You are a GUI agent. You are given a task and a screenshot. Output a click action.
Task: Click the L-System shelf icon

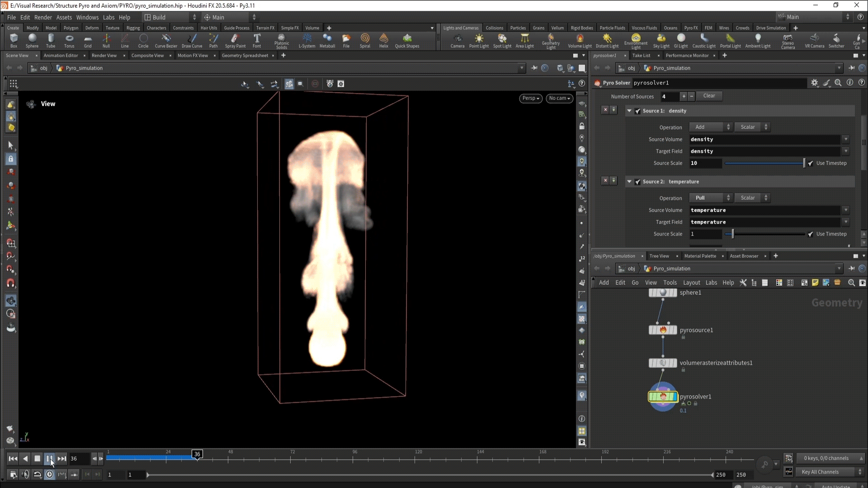click(307, 40)
